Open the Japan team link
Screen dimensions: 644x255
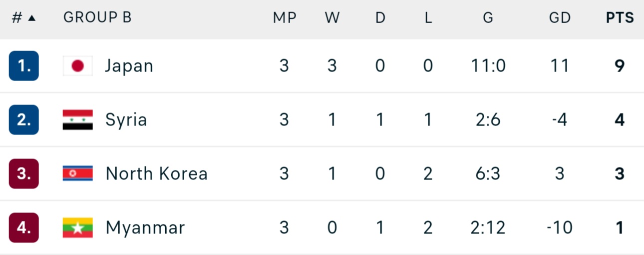129,66
